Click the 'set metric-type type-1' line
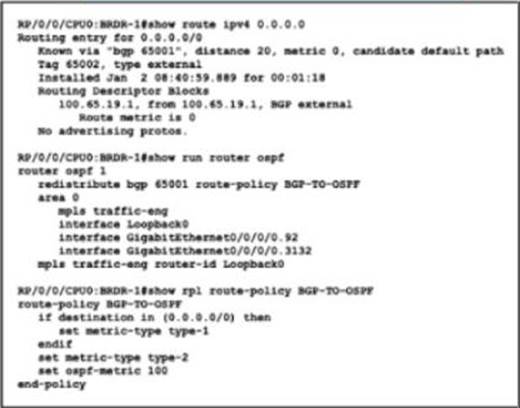The width and height of the screenshot is (520, 408). pos(134,331)
